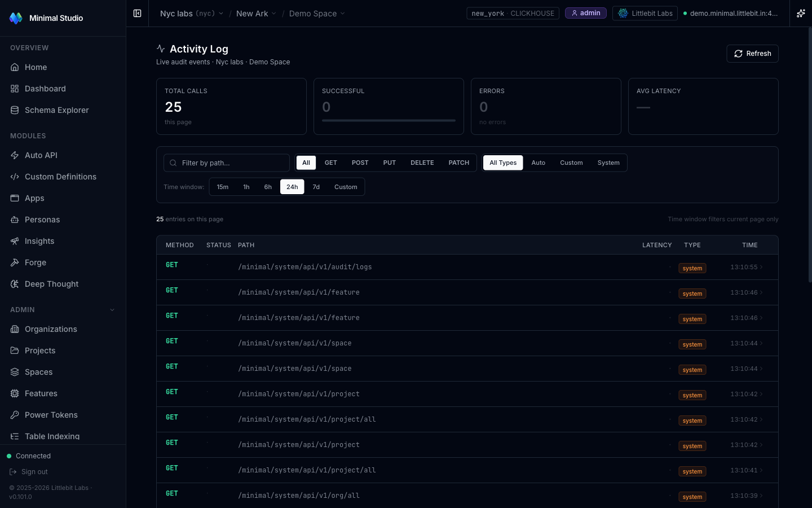Select the Custom time window tab

click(x=346, y=186)
